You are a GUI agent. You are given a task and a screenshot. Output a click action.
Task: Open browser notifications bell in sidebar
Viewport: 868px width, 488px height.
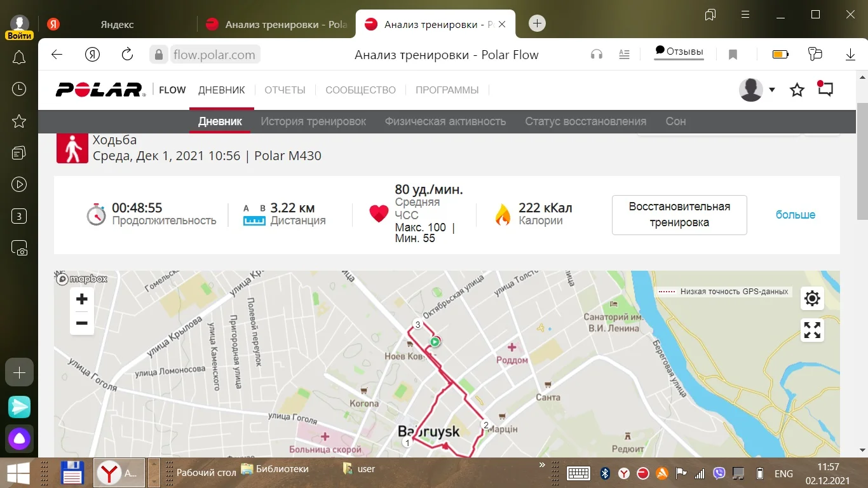tap(19, 58)
